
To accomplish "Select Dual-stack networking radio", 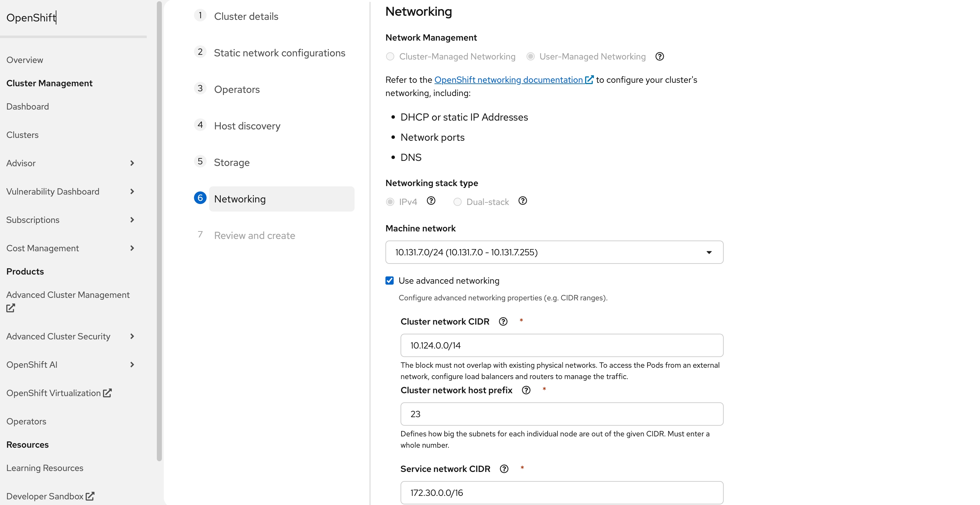I will click(457, 202).
